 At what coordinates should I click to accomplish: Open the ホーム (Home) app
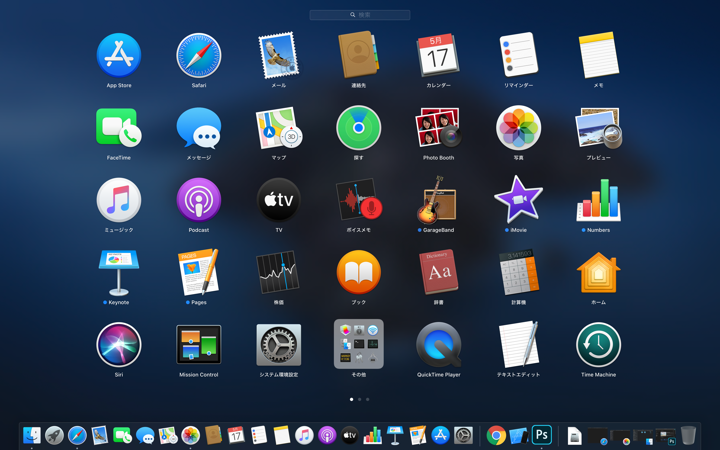tap(598, 272)
